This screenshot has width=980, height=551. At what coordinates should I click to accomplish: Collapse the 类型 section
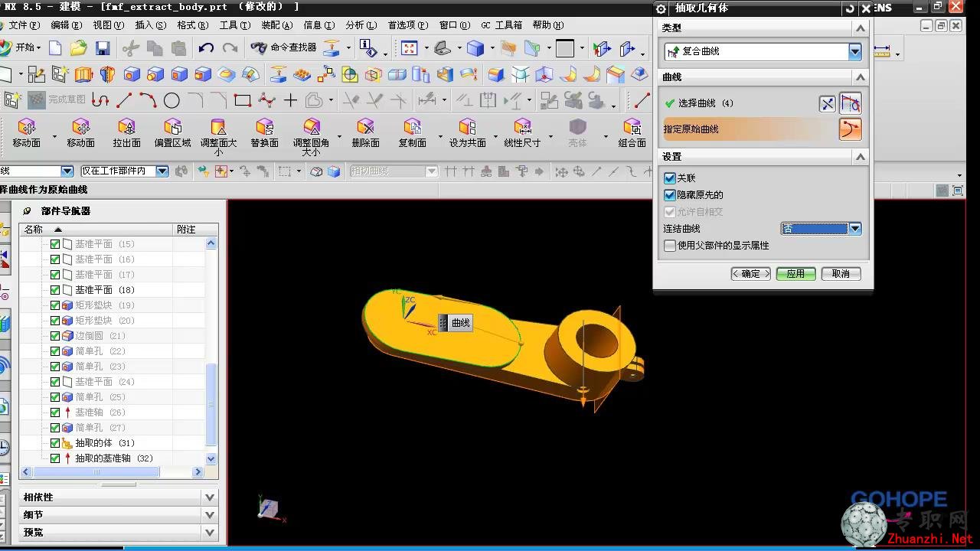[861, 28]
